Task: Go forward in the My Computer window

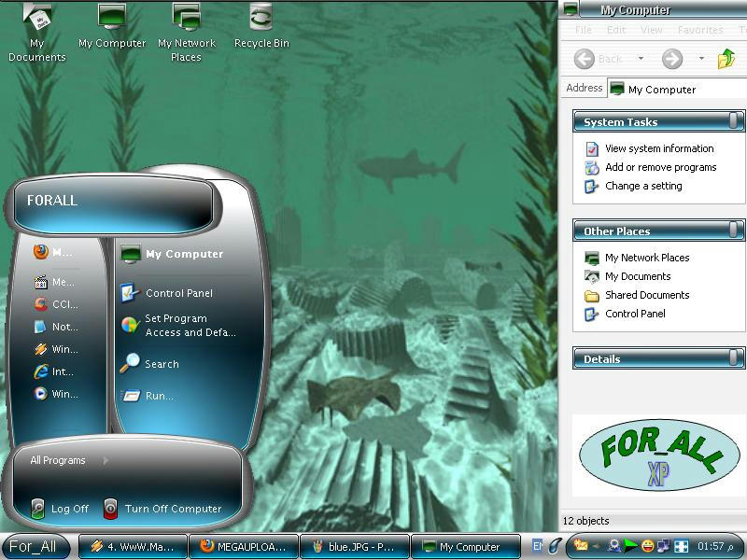Action: coord(672,59)
